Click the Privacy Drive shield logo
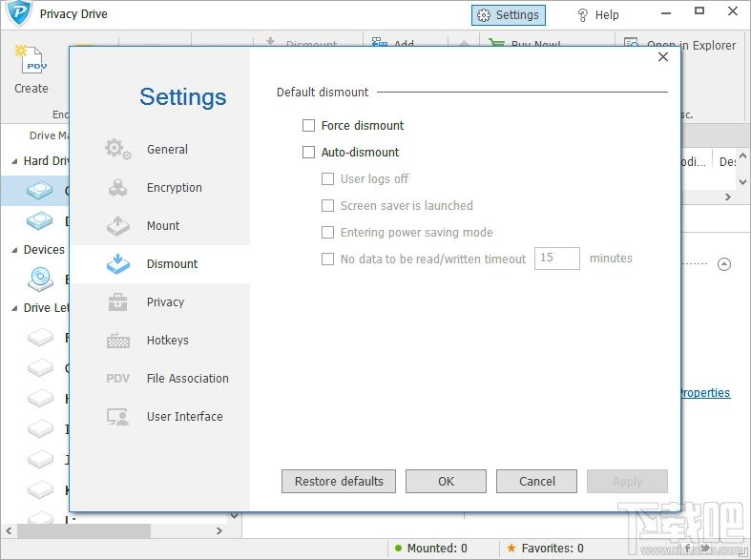Viewport: 751px width, 560px height. [18, 14]
